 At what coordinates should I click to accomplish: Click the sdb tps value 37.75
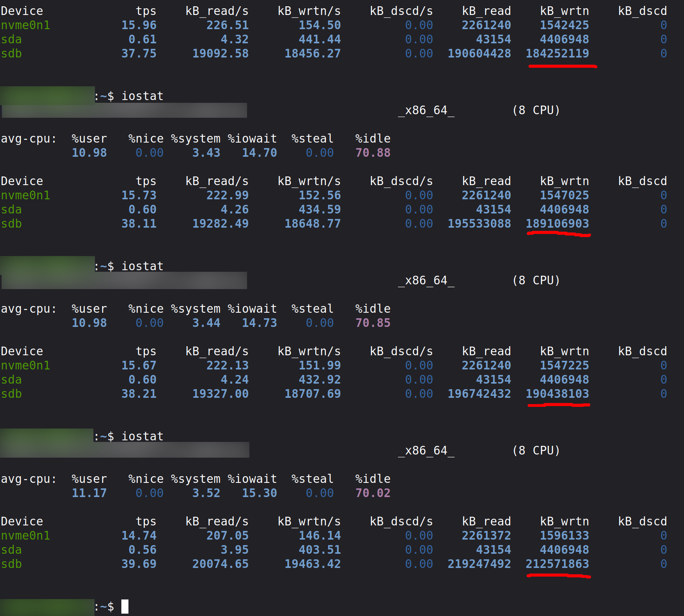[139, 54]
